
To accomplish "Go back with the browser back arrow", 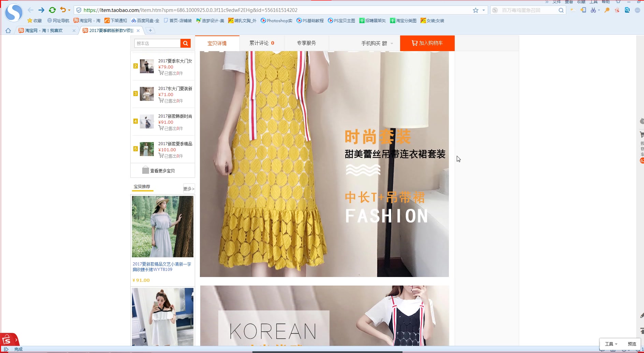I will coord(31,10).
